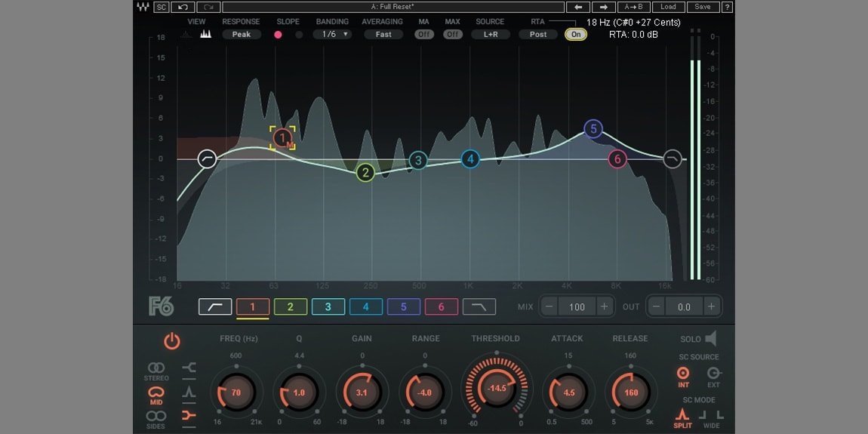This screenshot has height=434, width=868.
Task: Click the Mix value field showing 100
Action: click(577, 306)
